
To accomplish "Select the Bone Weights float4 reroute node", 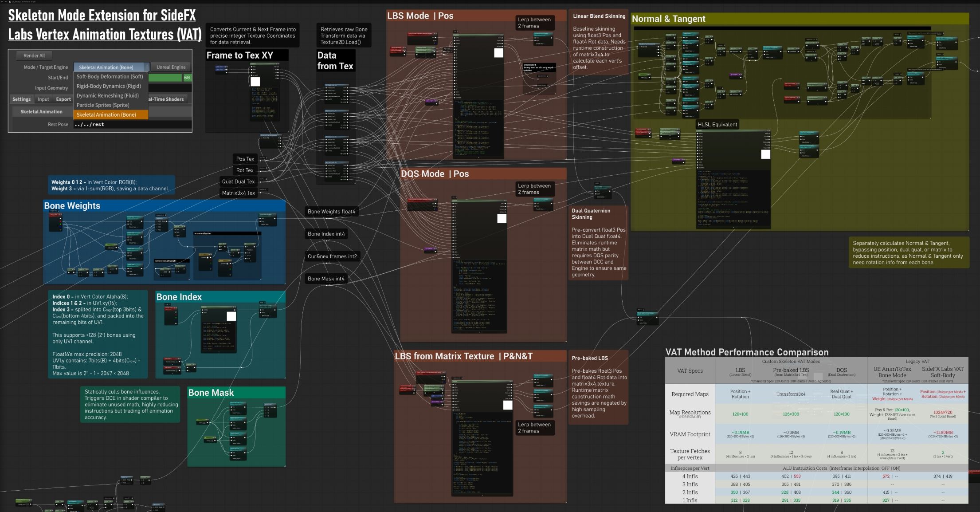I will (332, 212).
